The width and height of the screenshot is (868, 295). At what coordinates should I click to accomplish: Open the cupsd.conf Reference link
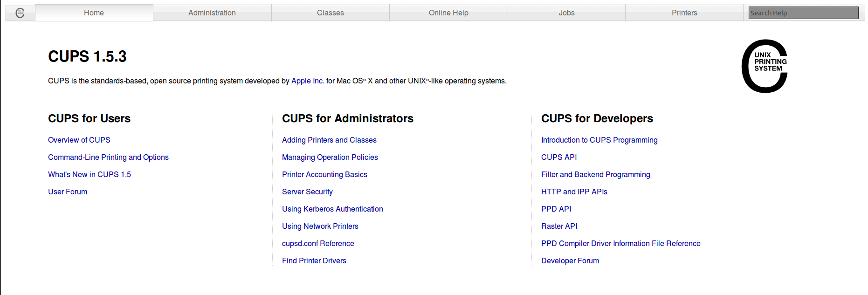pos(318,244)
